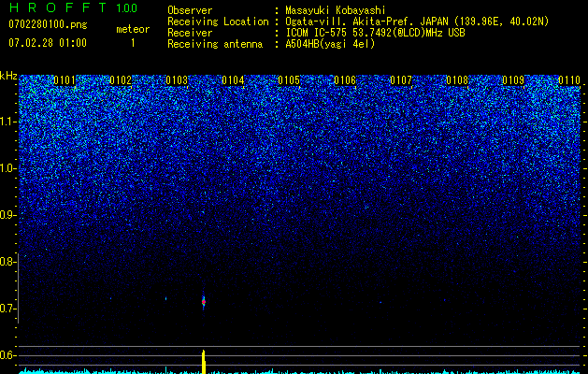Click the kHz axis unit label

[x=8, y=76]
